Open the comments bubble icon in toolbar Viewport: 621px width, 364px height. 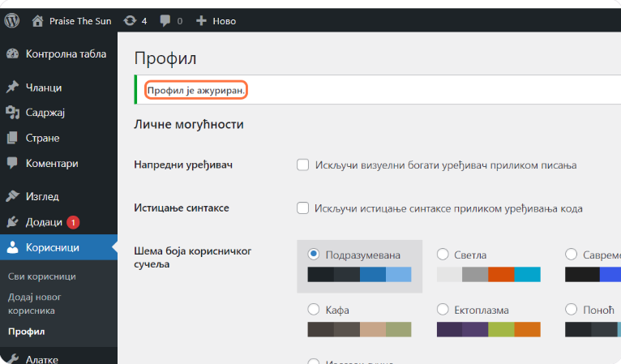[166, 20]
